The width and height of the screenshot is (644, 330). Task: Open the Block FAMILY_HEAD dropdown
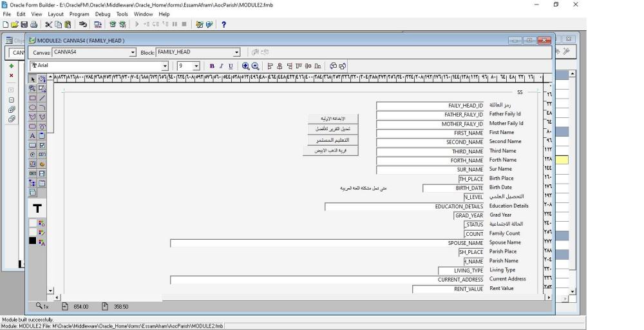[x=236, y=52]
